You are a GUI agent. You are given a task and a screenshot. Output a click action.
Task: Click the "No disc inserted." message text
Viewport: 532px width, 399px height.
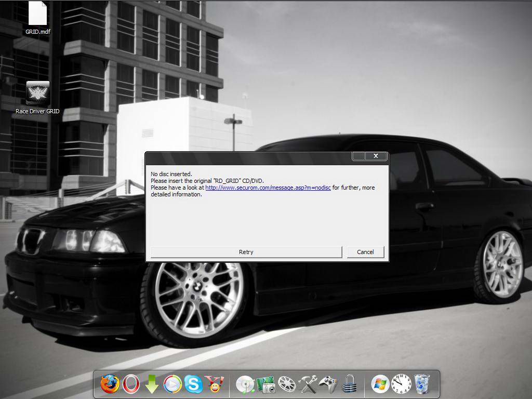(171, 174)
